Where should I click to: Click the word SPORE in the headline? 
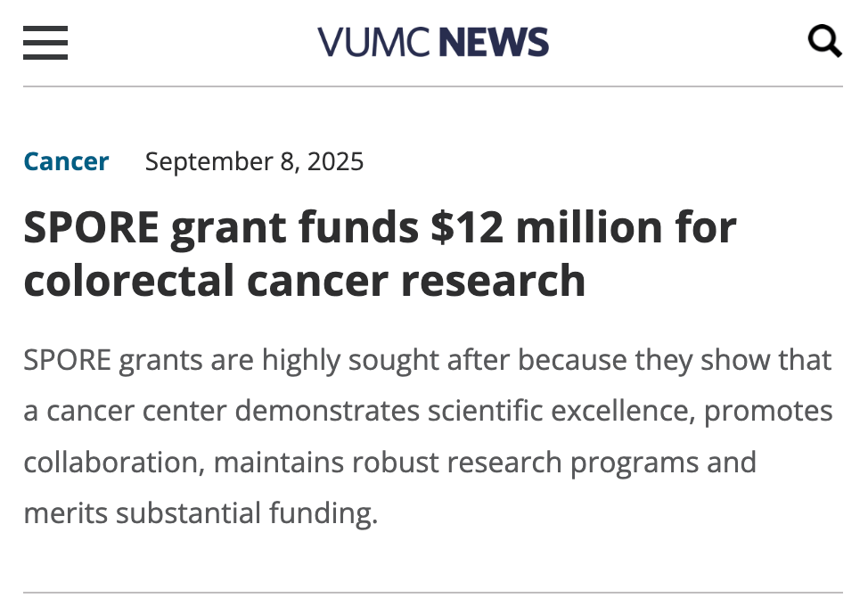89,226
